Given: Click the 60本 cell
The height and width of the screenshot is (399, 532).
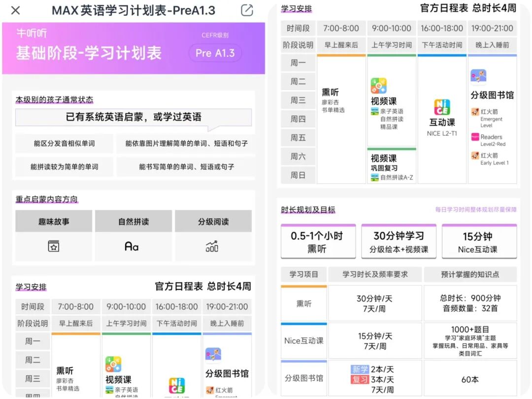Looking at the screenshot, I should click(x=470, y=379).
